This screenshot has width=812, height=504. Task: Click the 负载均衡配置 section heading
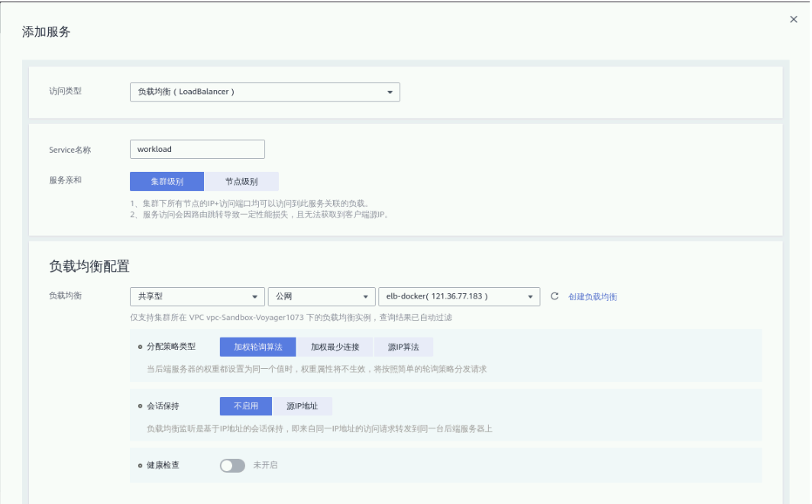pyautogui.click(x=89, y=267)
